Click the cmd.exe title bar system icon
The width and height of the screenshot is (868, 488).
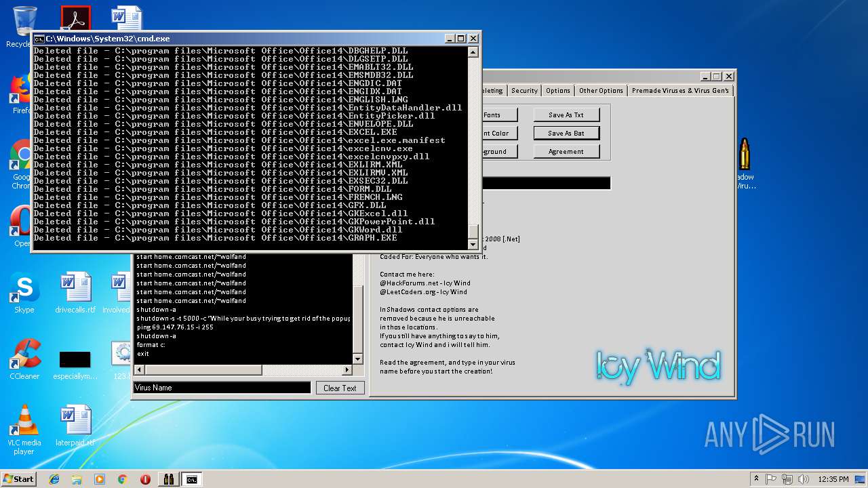pyautogui.click(x=39, y=39)
